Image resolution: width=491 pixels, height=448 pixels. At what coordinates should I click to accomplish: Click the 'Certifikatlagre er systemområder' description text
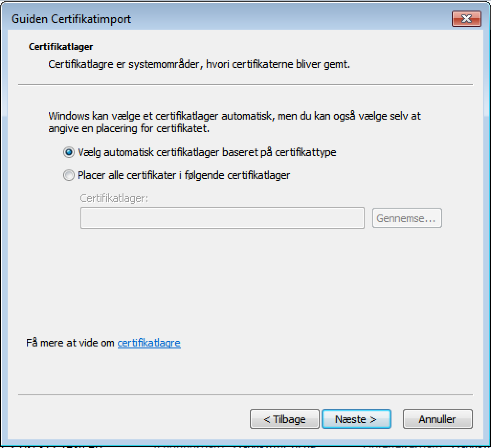[199, 64]
